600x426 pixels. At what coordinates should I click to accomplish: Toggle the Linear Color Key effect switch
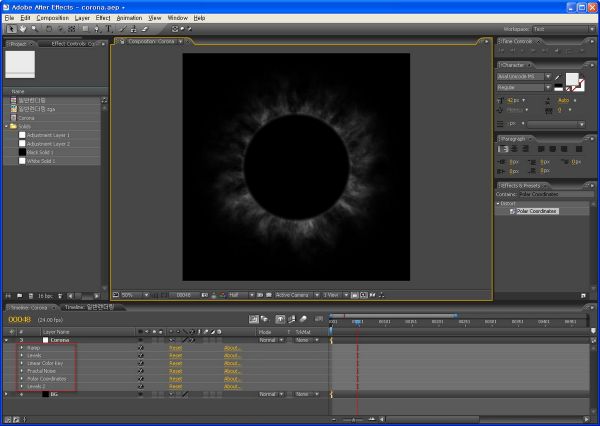[x=140, y=363]
